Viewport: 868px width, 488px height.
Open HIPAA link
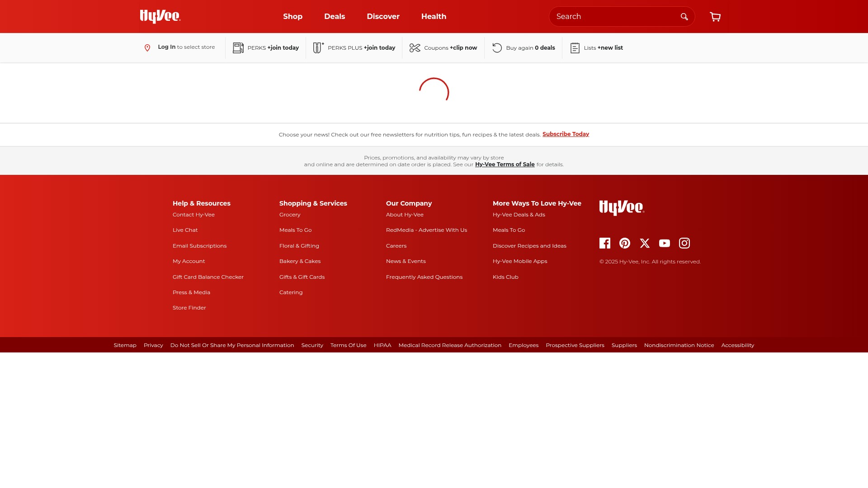click(x=382, y=345)
